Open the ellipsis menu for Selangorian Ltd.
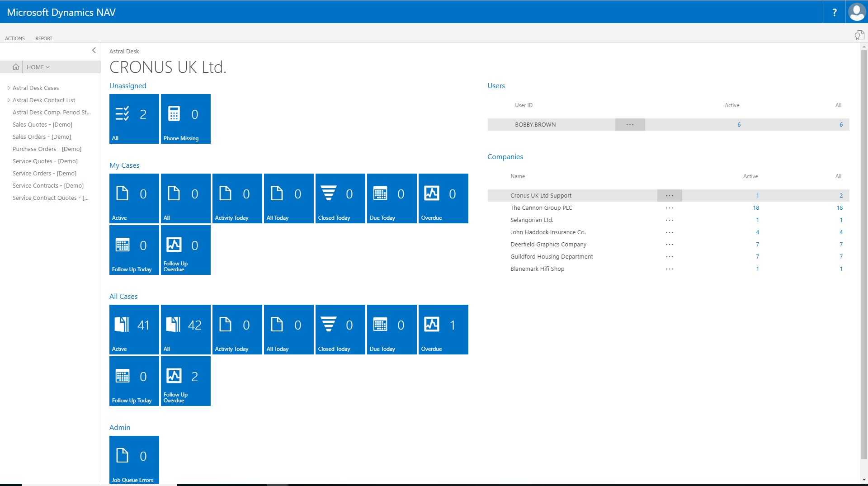The image size is (868, 486). coord(670,220)
